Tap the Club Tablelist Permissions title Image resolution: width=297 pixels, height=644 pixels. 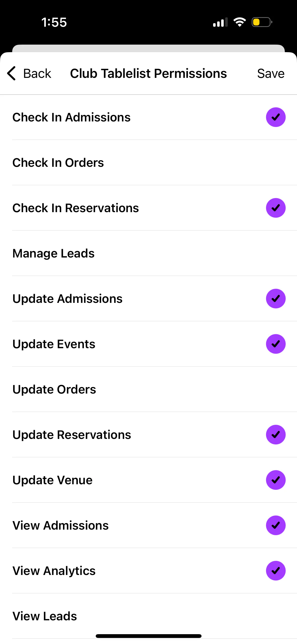148,74
